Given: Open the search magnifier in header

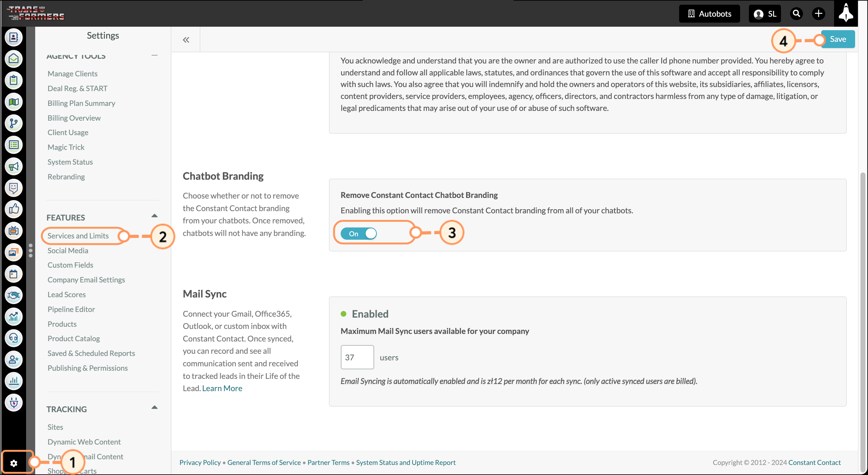Looking at the screenshot, I should (797, 14).
